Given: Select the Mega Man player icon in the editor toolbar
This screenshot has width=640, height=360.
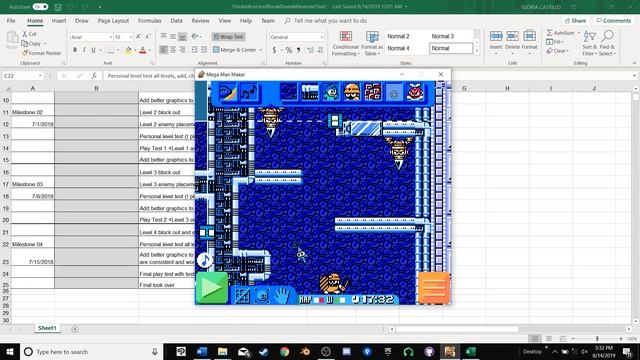Looking at the screenshot, I should [x=331, y=92].
